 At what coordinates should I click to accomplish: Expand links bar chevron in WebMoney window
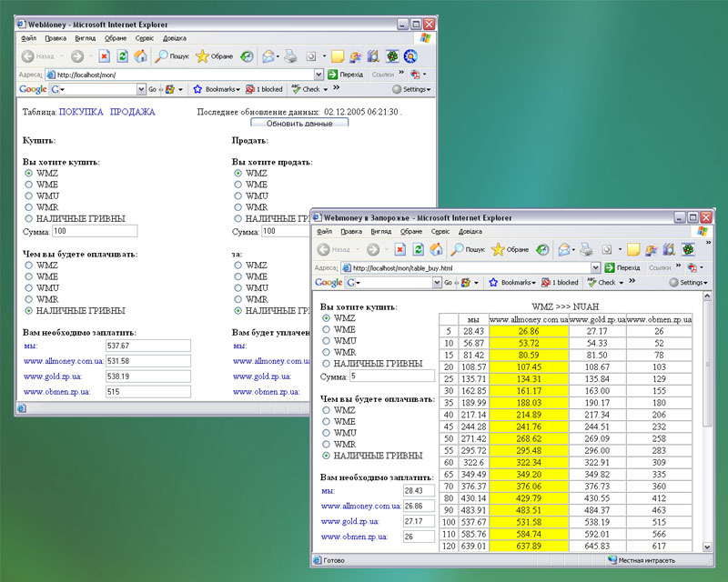tap(401, 73)
